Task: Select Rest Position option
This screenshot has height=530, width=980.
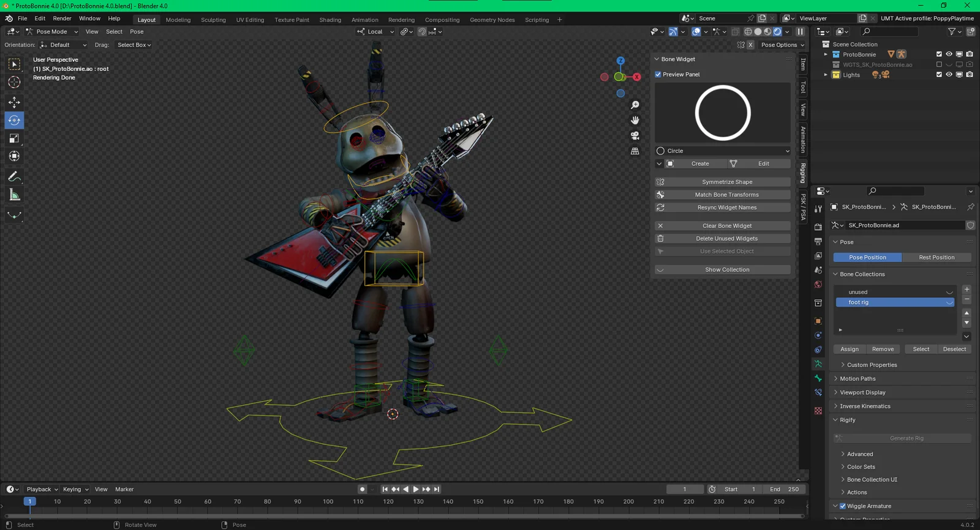Action: pyautogui.click(x=937, y=258)
